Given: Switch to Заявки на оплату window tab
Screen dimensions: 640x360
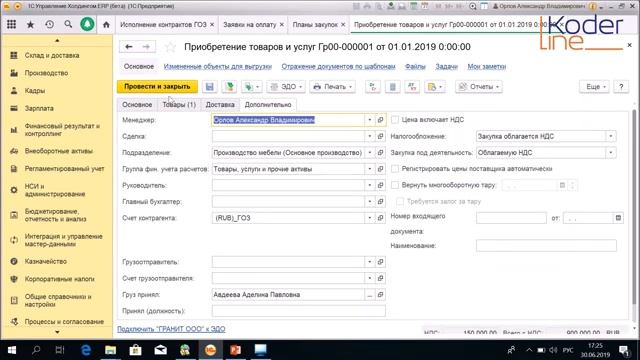Looking at the screenshot, I should 249,24.
